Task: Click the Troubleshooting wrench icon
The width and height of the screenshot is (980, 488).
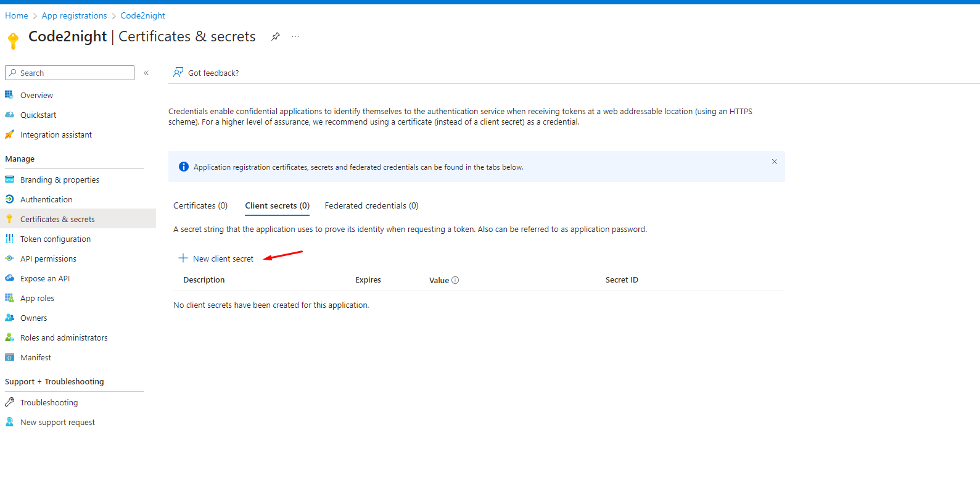Action: (x=9, y=402)
